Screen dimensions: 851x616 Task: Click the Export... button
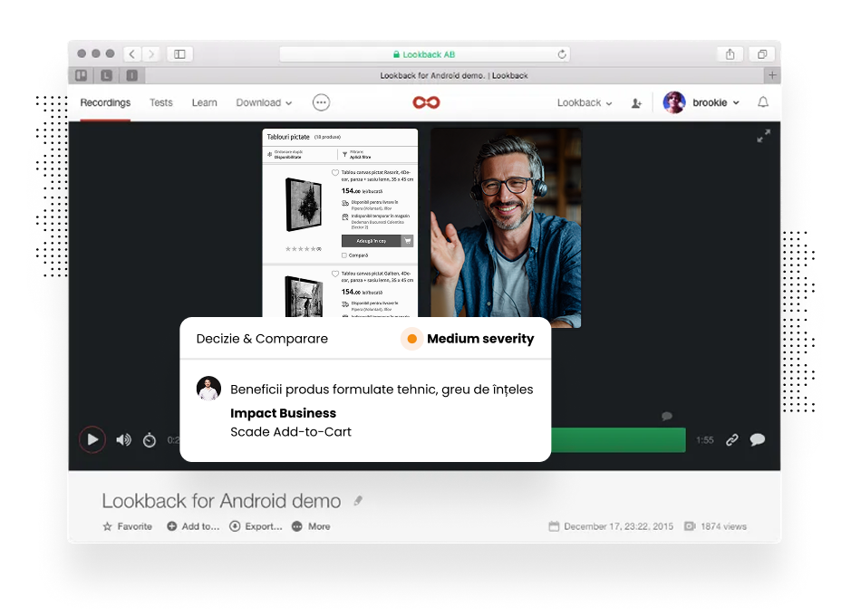point(256,526)
